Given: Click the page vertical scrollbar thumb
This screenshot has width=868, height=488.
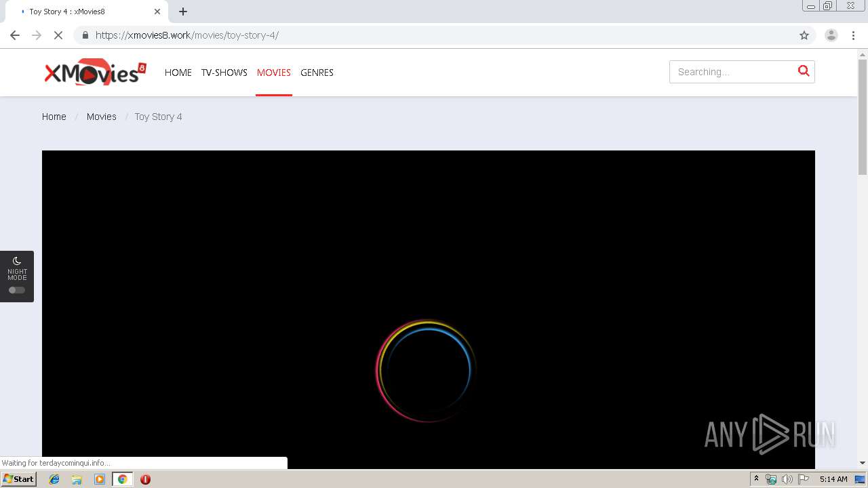Looking at the screenshot, I should (x=863, y=117).
